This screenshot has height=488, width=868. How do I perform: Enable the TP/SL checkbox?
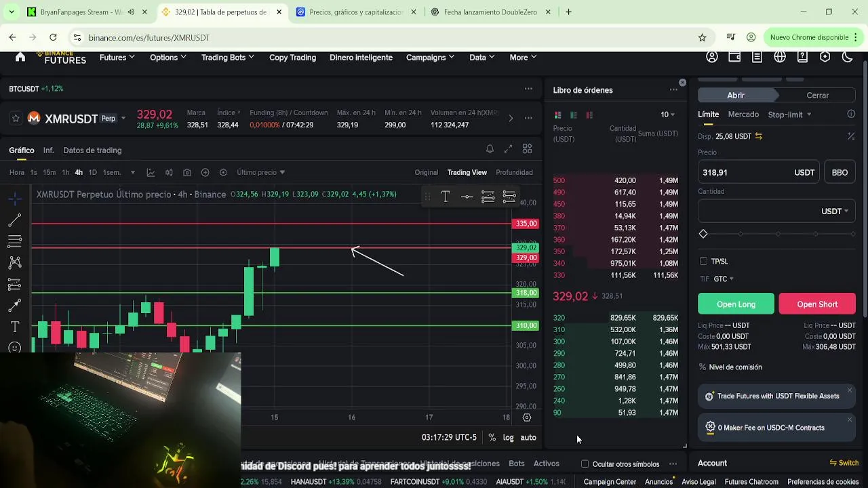703,261
